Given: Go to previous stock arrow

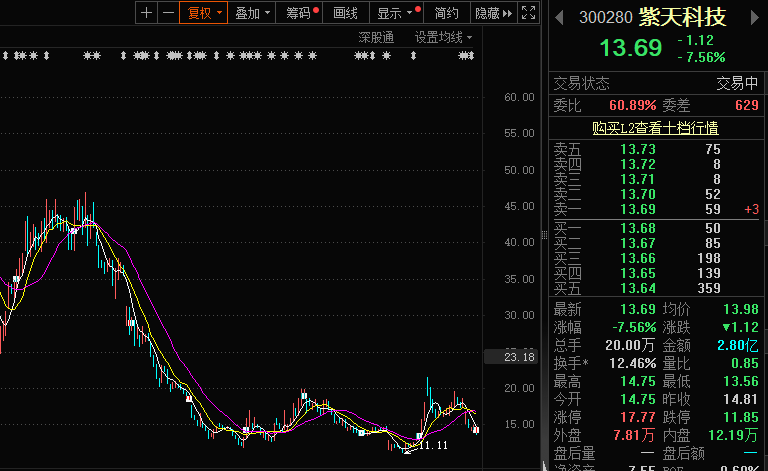Looking at the screenshot, I should [559, 18].
